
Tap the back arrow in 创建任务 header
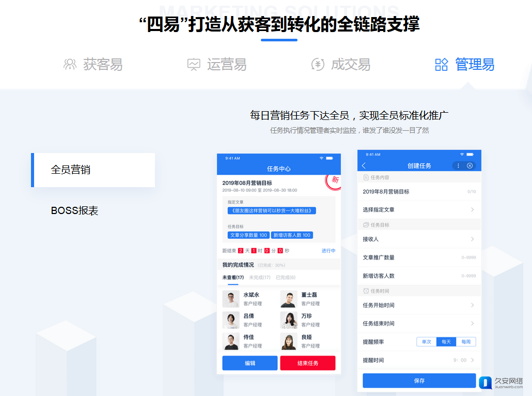point(364,165)
